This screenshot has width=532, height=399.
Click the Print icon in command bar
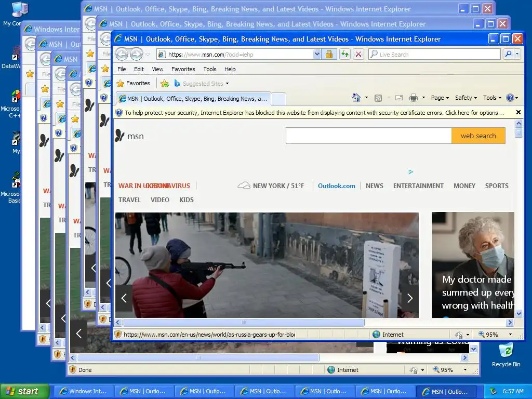click(x=413, y=98)
